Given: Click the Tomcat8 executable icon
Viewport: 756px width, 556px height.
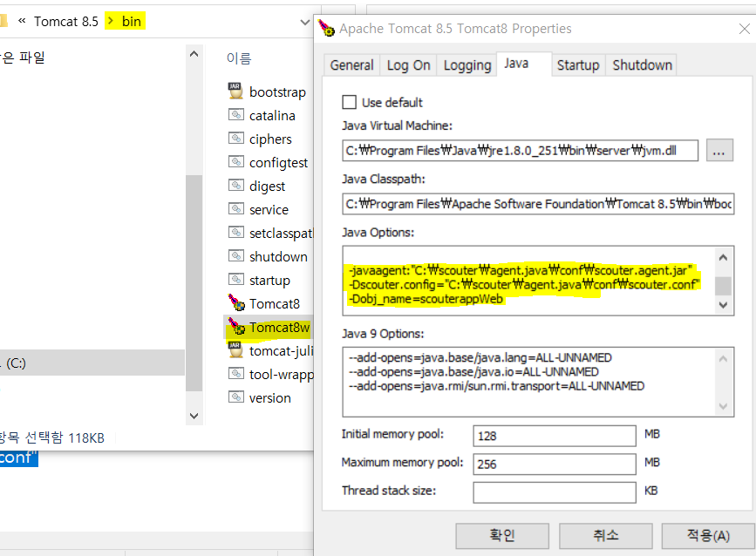Looking at the screenshot, I should 236,302.
